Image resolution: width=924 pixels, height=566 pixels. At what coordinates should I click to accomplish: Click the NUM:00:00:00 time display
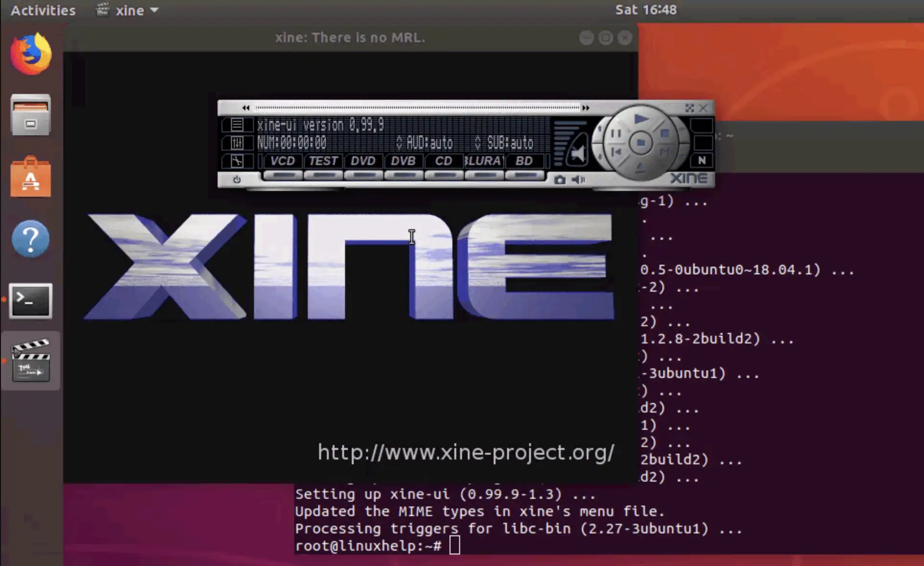click(292, 142)
